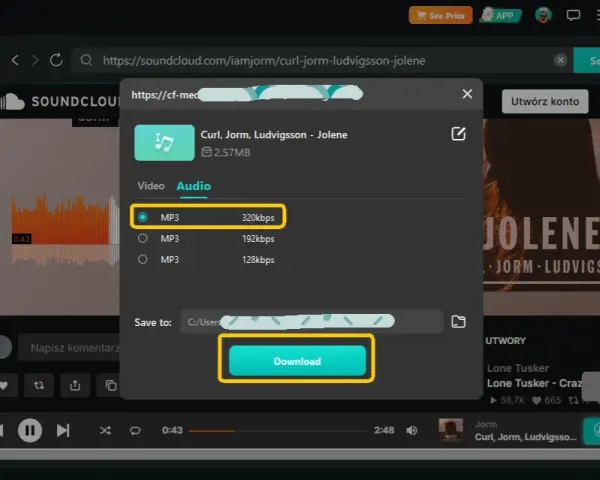The height and width of the screenshot is (480, 600).
Task: Click the Save to path field
Action: click(x=312, y=322)
